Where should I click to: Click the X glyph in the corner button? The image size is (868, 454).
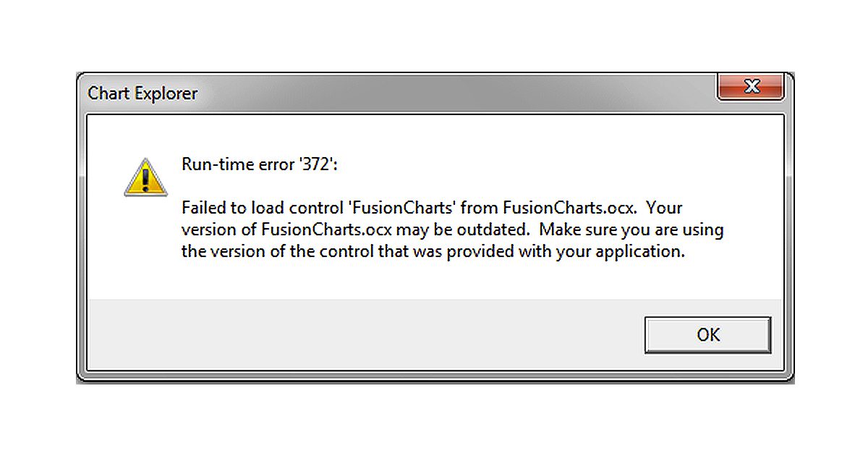pyautogui.click(x=750, y=87)
